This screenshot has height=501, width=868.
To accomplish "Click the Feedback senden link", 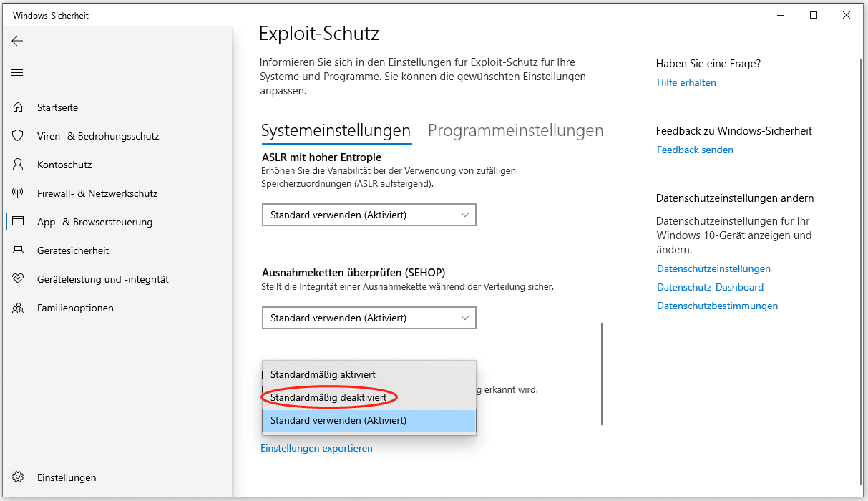I will pos(695,150).
